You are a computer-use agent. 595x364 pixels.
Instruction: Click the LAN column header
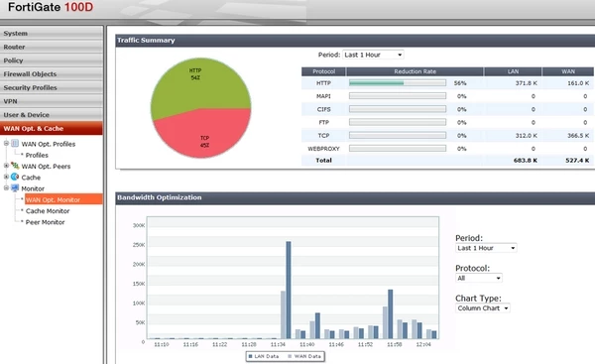pyautogui.click(x=513, y=71)
